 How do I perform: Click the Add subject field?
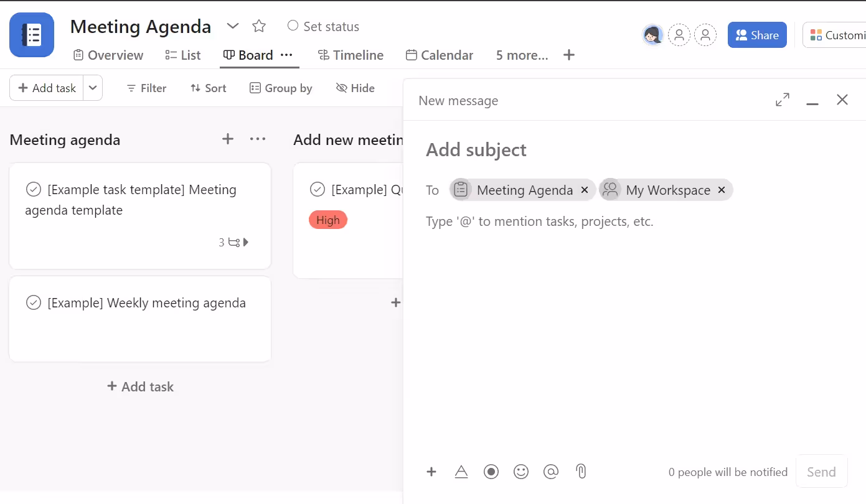point(476,150)
